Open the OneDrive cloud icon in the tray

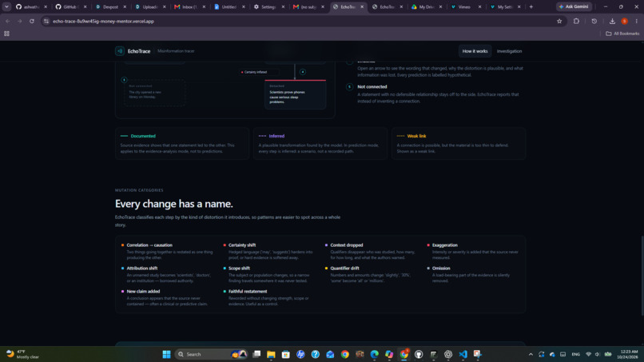(x=552, y=354)
